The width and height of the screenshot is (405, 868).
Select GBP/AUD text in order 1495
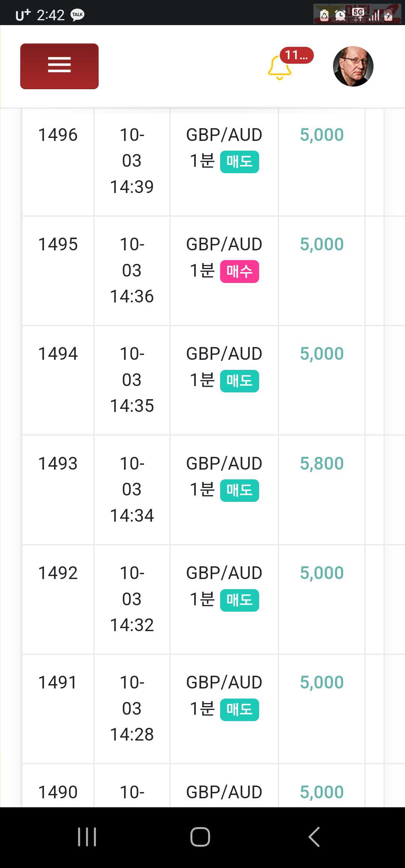click(x=224, y=244)
